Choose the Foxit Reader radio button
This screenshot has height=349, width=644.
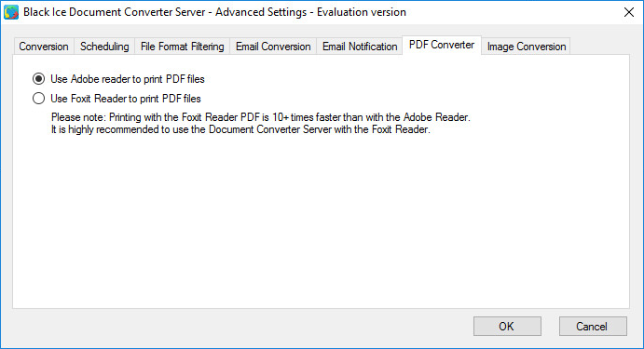point(38,99)
